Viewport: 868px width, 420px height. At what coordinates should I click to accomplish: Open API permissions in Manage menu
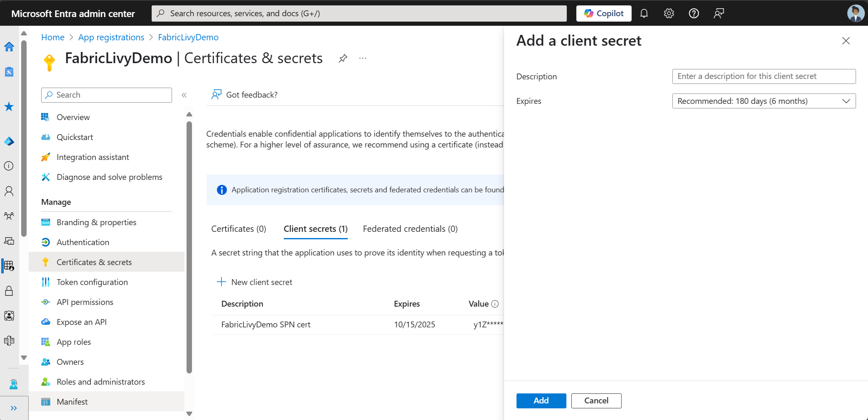click(x=85, y=302)
